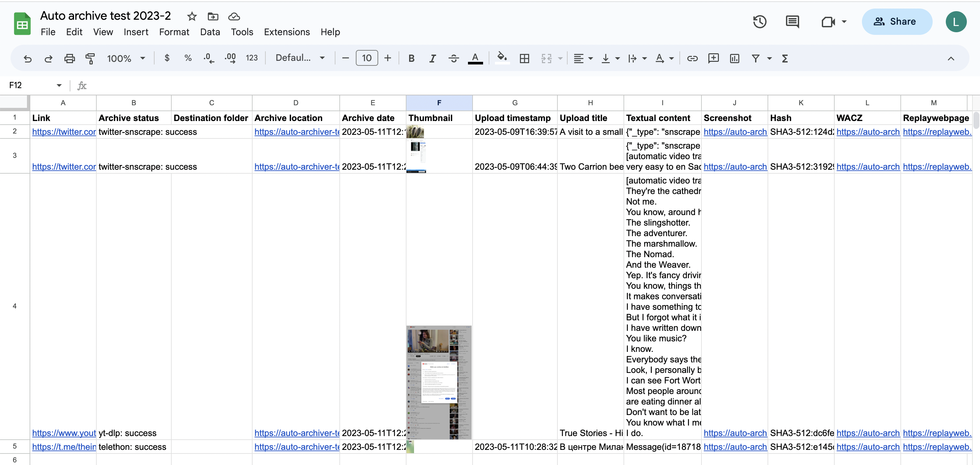Toggle bold formatting on selected text

(x=412, y=58)
